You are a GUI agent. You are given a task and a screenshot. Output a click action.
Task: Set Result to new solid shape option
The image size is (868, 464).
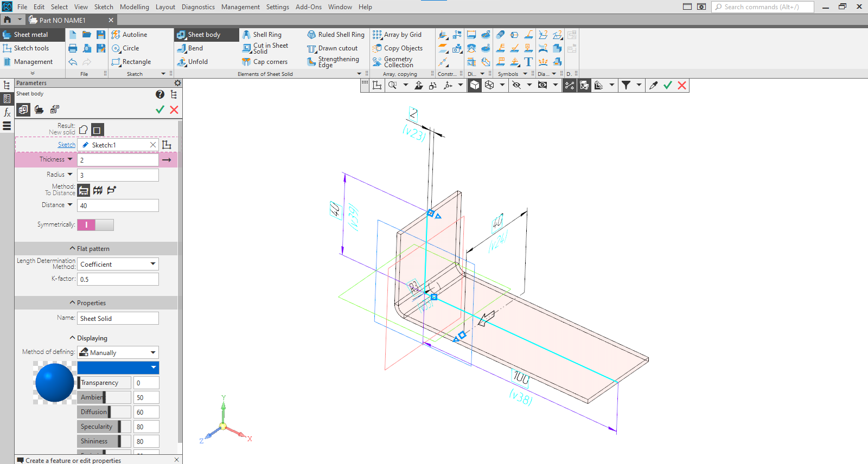pyautogui.click(x=84, y=130)
